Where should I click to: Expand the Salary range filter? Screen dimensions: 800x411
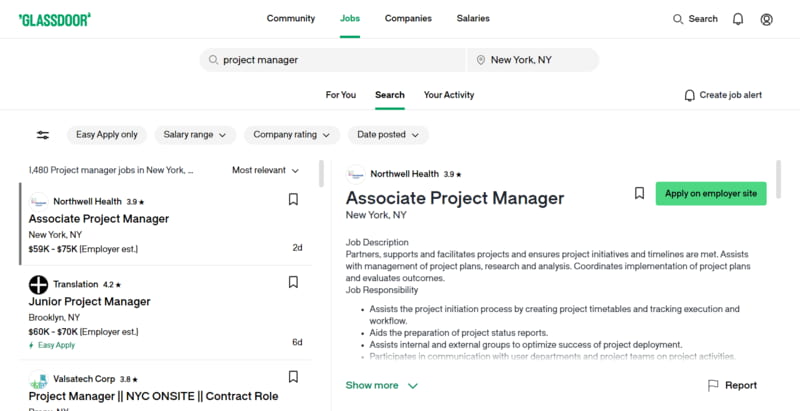click(195, 135)
